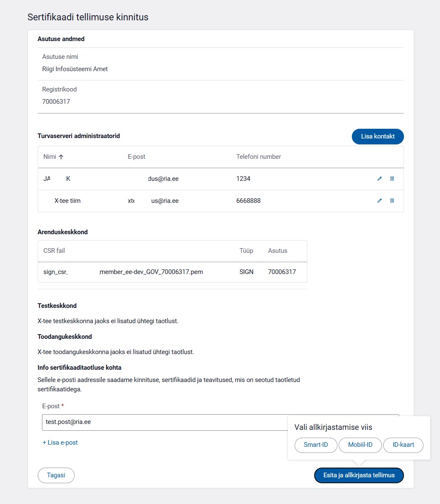Click the CSR fail column header
This screenshot has width=440, height=504.
[x=54, y=251]
